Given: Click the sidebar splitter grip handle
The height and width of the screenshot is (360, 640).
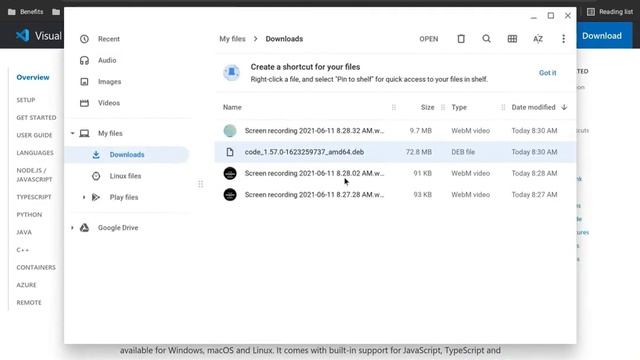Looking at the screenshot, I should click(200, 184).
